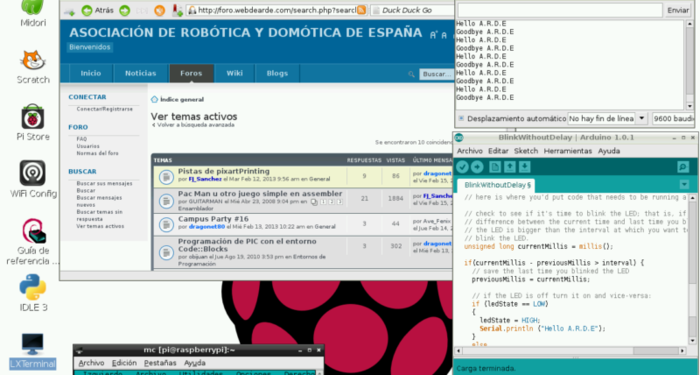This screenshot has height=375, width=700.
Task: Open the Blogs tab on forum
Action: [x=277, y=74]
